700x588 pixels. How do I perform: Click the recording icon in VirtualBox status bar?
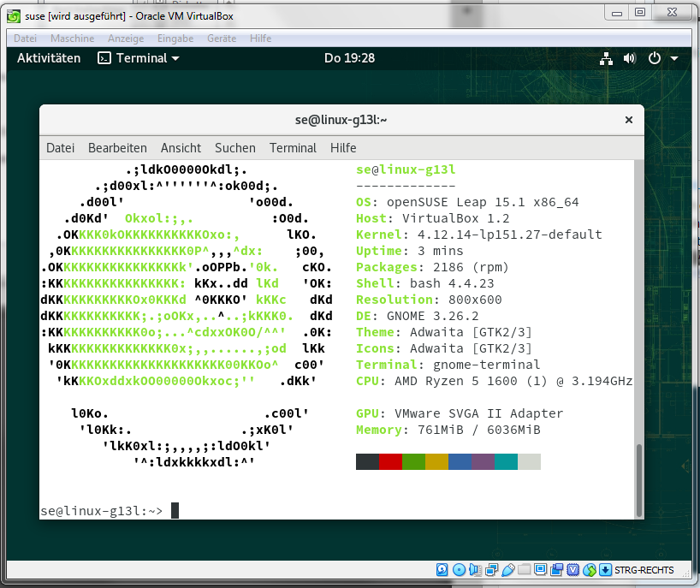click(x=557, y=570)
